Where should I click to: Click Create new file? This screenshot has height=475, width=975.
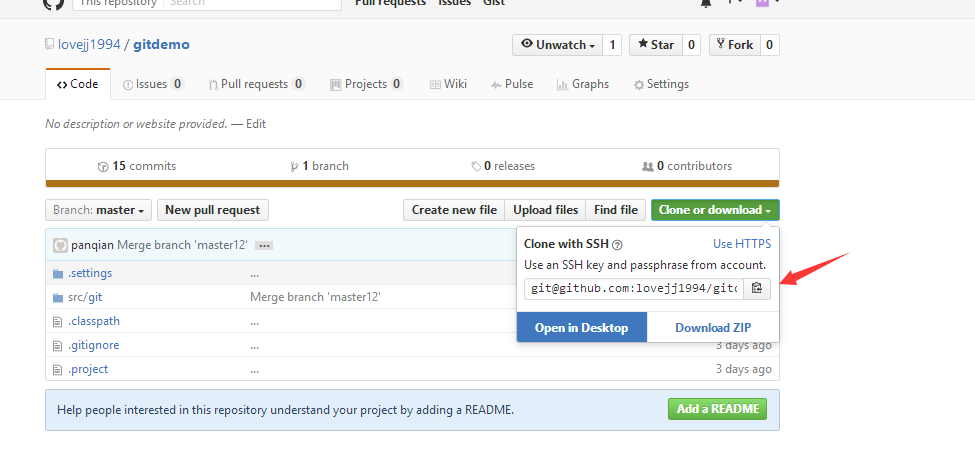click(x=454, y=210)
